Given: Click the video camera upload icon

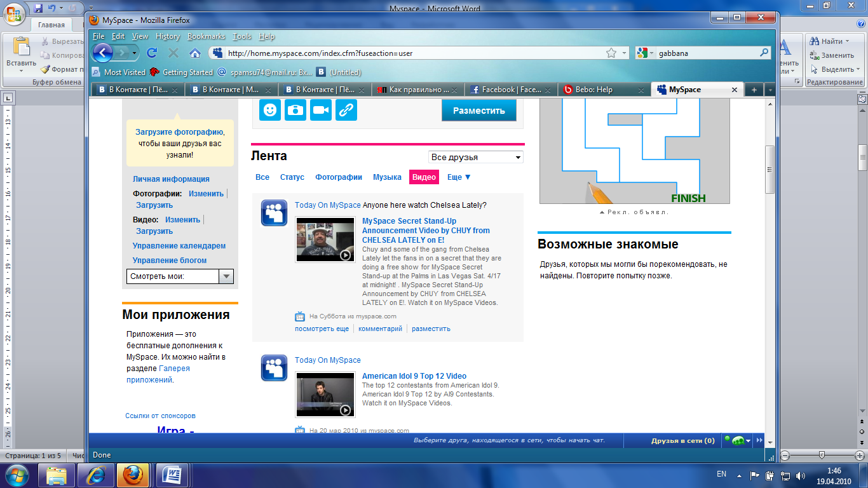Looking at the screenshot, I should click(x=321, y=110).
